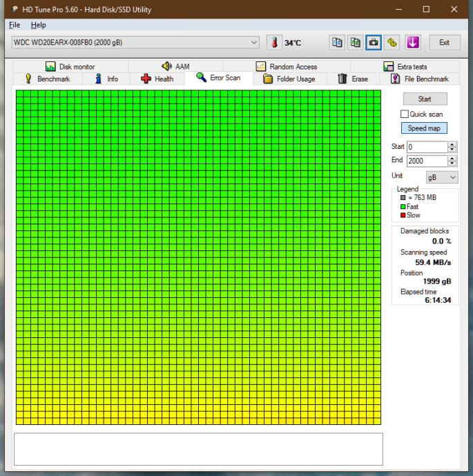473x476 pixels.
Task: Open the options wrench icon
Action: point(392,43)
